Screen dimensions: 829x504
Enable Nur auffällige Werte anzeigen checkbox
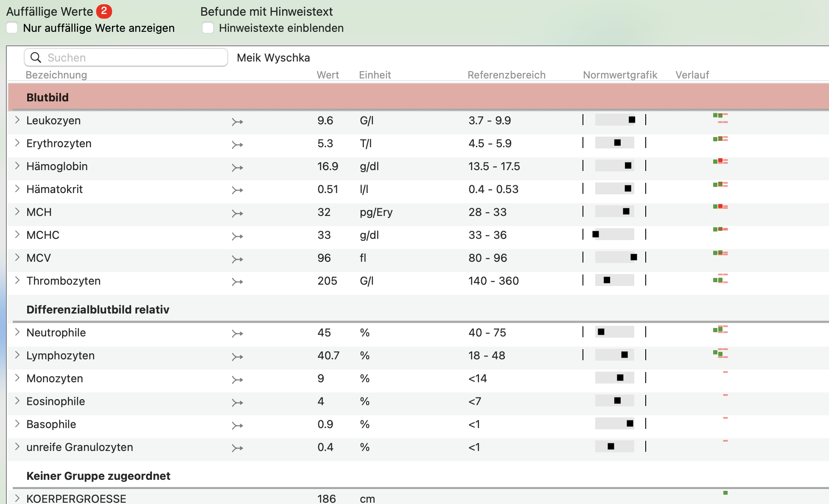coord(12,28)
